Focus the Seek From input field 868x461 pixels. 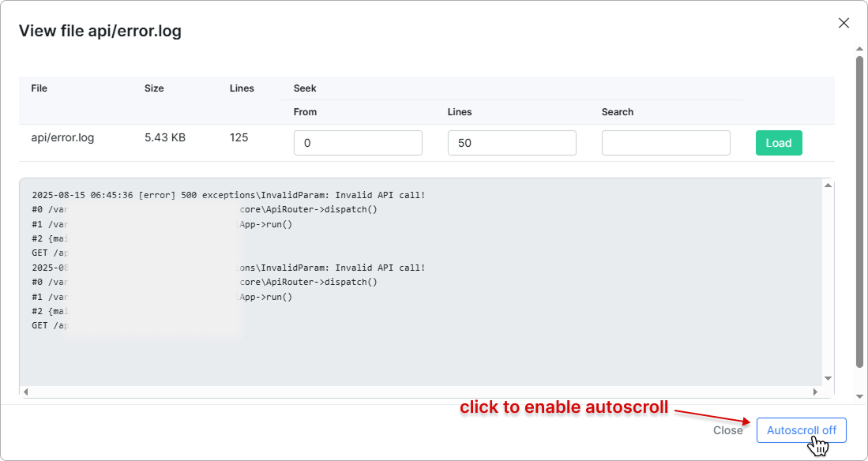coord(358,143)
